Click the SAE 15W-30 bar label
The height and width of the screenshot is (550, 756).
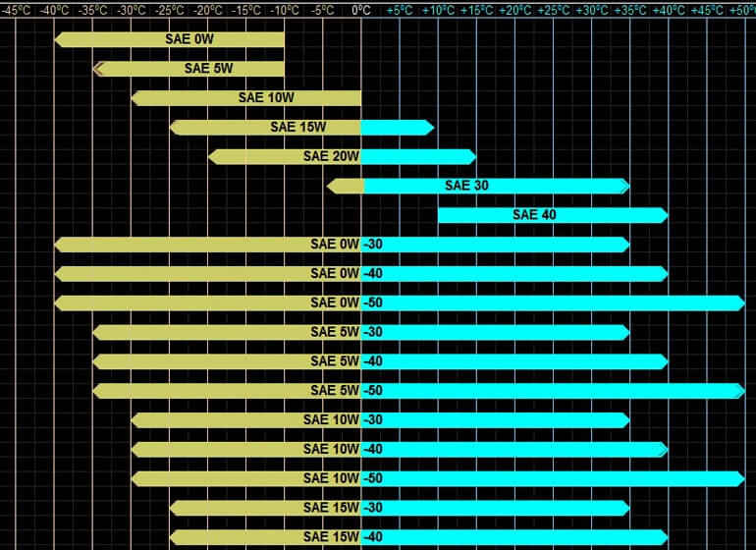(x=343, y=508)
